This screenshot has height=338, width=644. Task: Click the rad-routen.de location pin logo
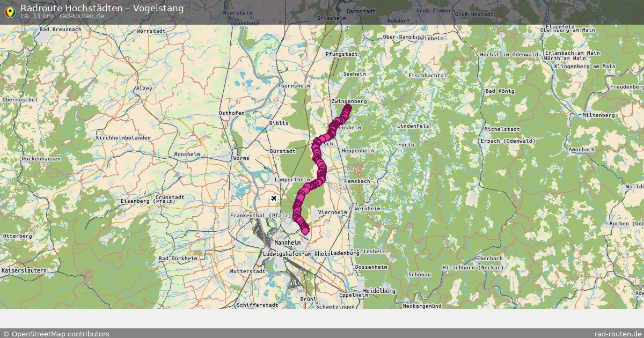pos(9,11)
